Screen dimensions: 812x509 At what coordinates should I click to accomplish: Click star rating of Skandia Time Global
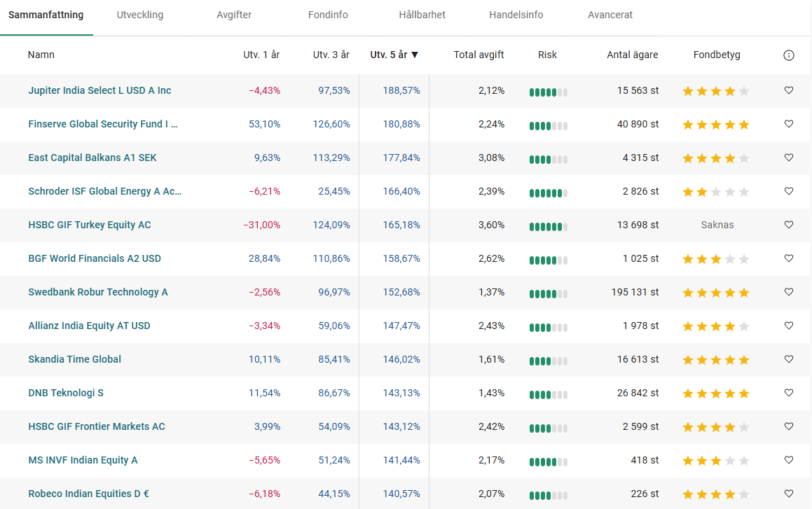tap(716, 360)
